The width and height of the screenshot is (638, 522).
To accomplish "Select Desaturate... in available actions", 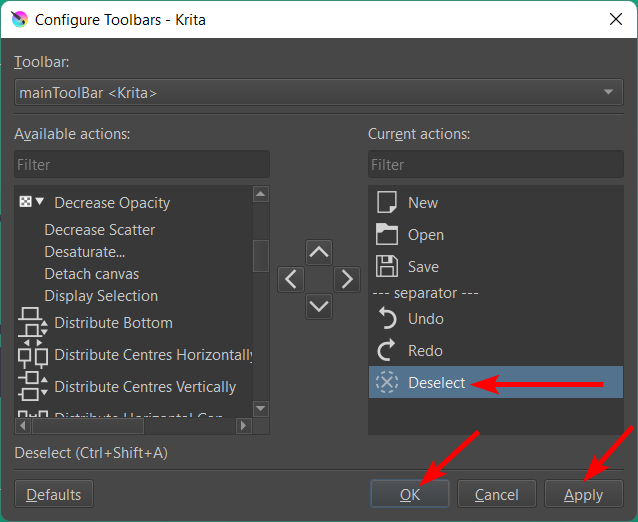I will pos(85,252).
